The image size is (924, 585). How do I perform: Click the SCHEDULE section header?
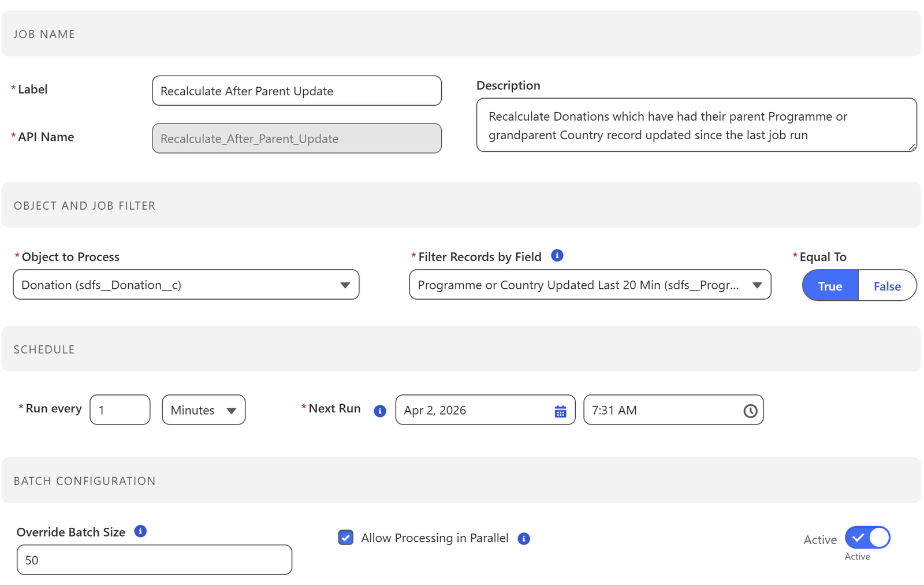point(461,349)
